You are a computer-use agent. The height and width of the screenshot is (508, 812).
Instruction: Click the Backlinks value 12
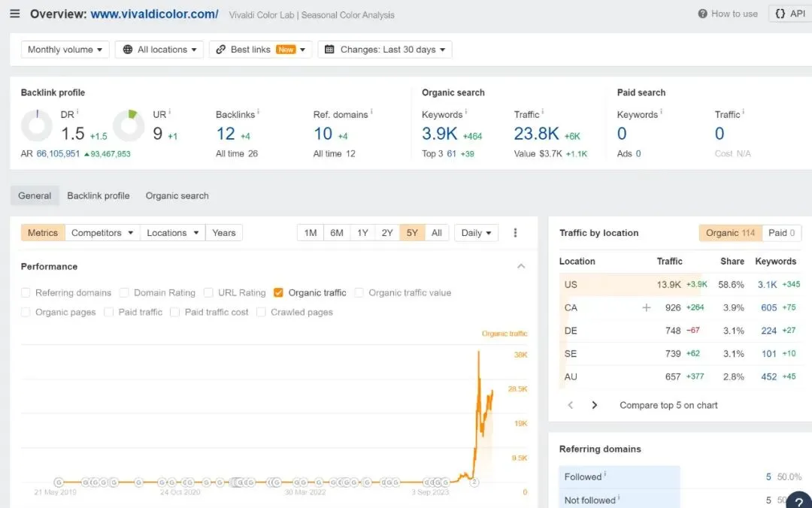tap(226, 134)
